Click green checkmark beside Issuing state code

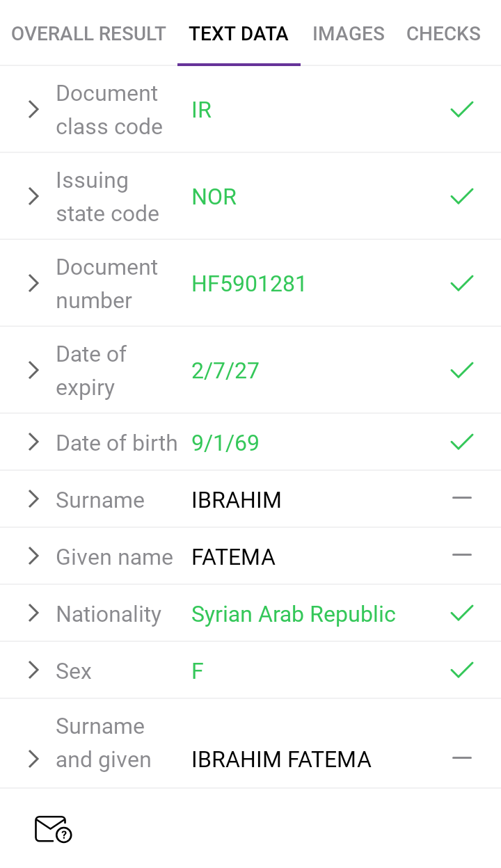click(x=462, y=196)
